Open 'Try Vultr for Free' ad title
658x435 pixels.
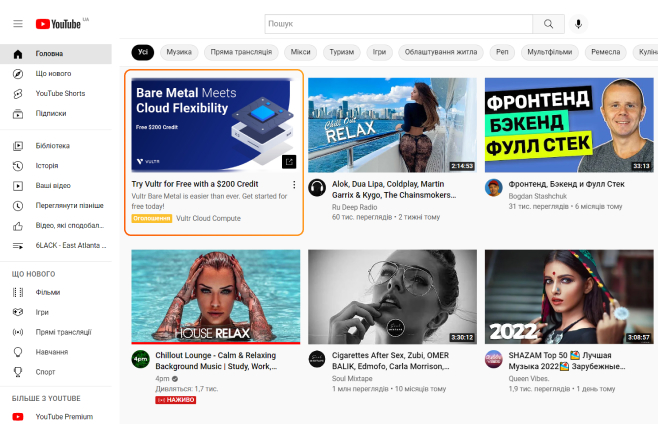[x=195, y=184]
